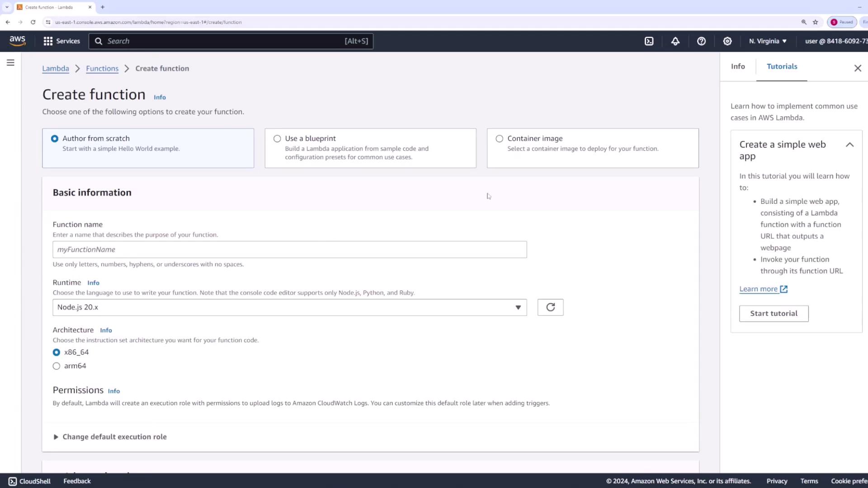Image resolution: width=868 pixels, height=488 pixels.
Task: Open the hamburger side navigation menu
Action: click(10, 63)
